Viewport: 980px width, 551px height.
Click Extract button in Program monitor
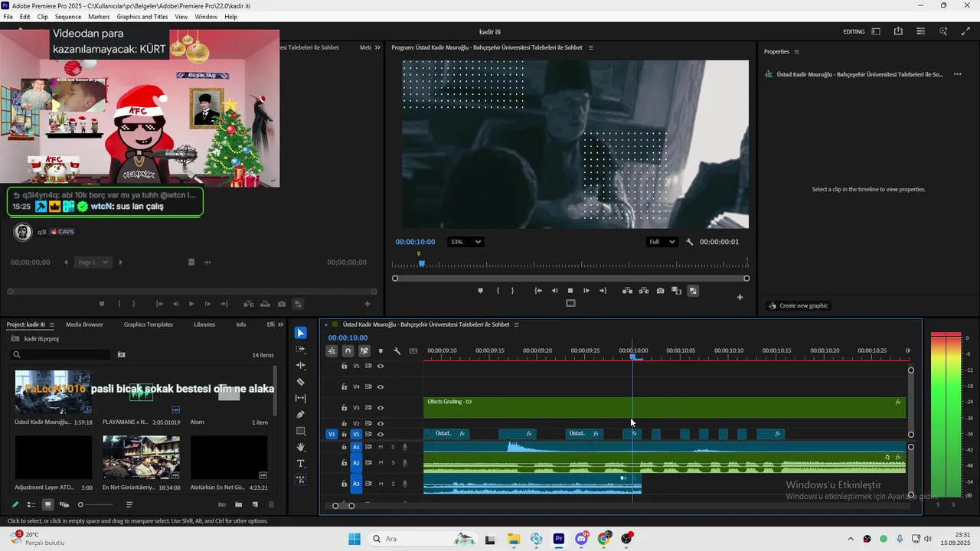point(644,291)
